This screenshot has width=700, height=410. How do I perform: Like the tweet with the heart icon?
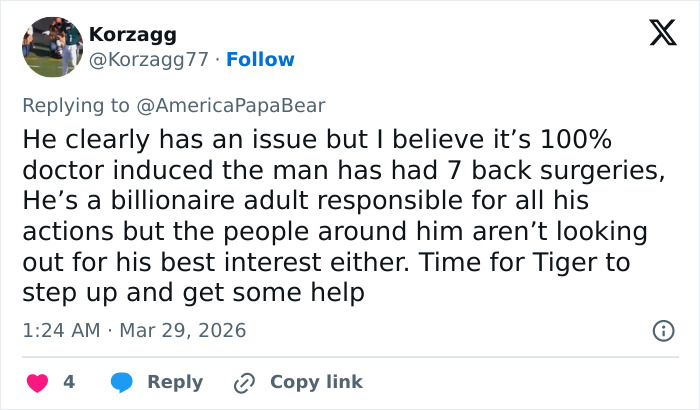click(x=38, y=382)
